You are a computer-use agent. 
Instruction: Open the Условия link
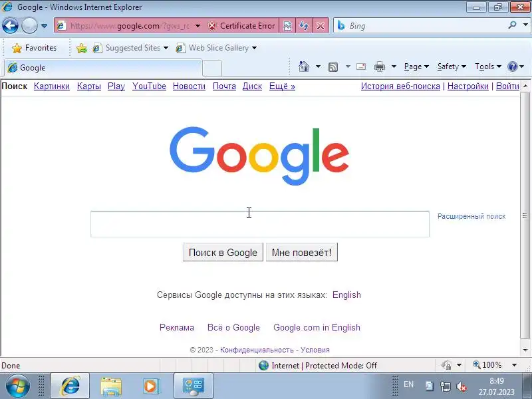(x=315, y=350)
